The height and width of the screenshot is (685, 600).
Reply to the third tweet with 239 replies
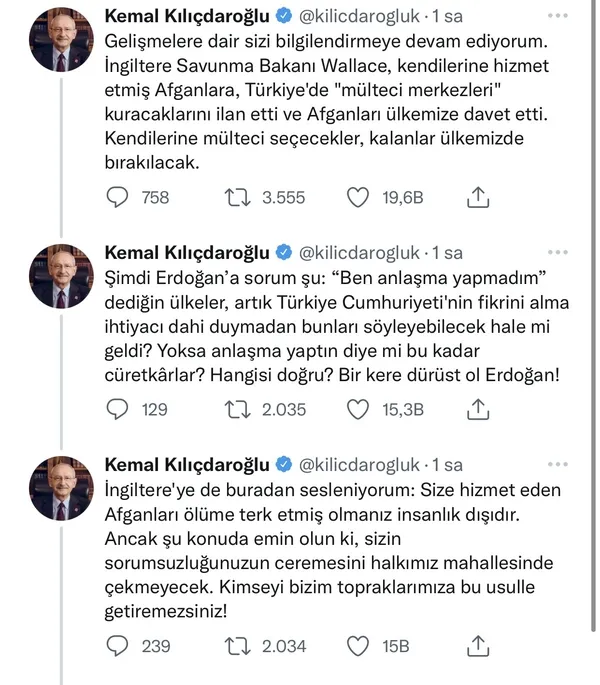click(x=119, y=645)
